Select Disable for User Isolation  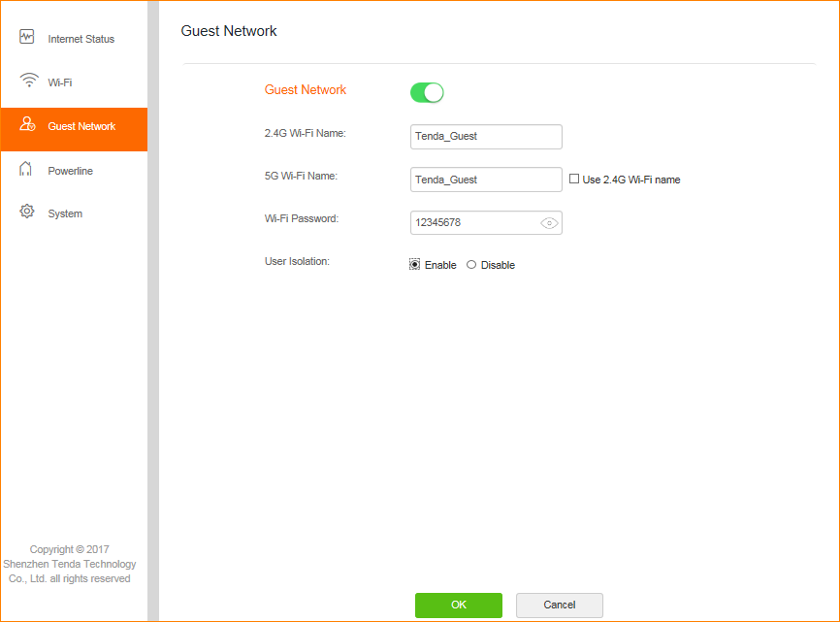tap(471, 265)
